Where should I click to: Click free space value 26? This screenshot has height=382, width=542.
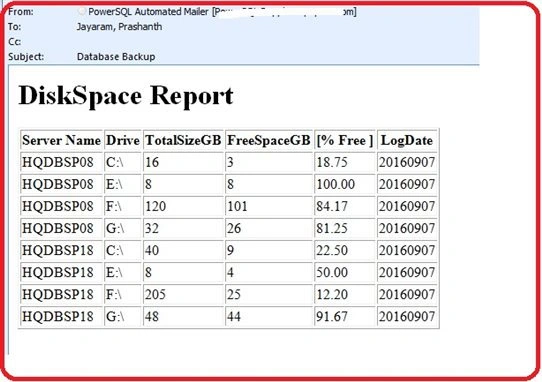269,229
